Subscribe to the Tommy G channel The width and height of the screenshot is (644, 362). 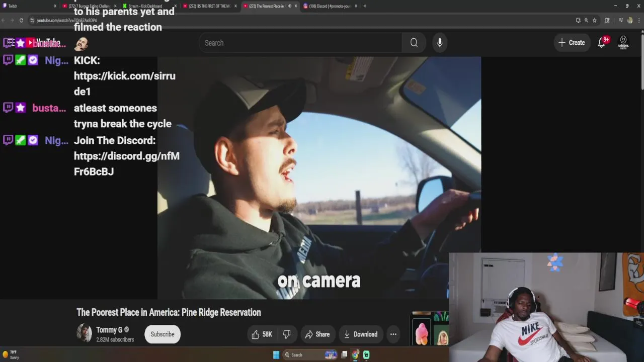click(162, 334)
